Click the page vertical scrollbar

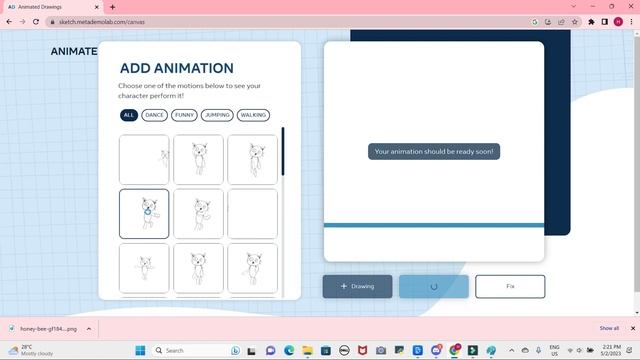coord(637,163)
